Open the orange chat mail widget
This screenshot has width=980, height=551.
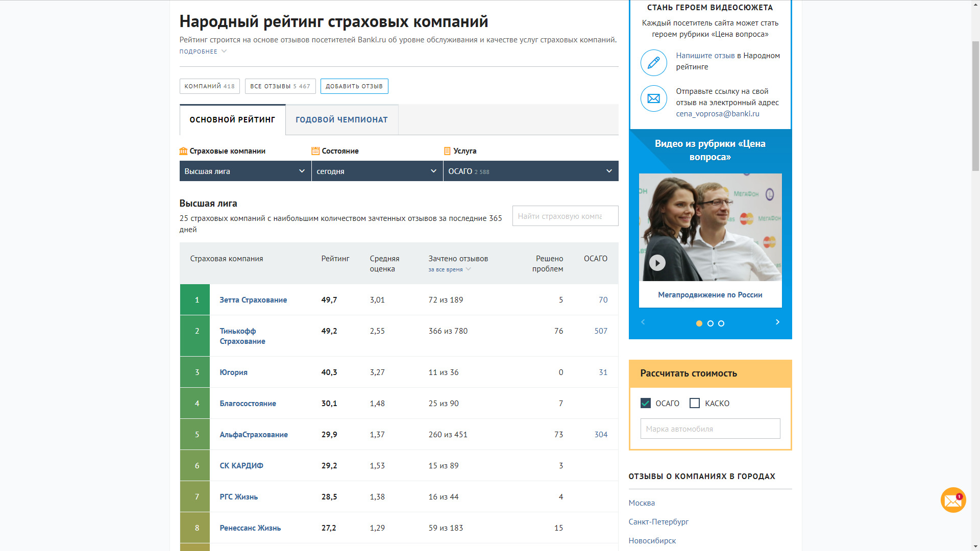[x=953, y=500]
